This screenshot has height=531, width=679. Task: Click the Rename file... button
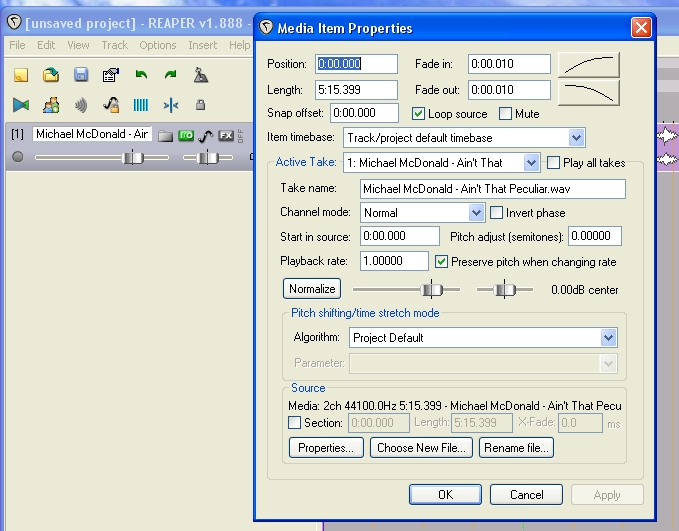point(516,447)
